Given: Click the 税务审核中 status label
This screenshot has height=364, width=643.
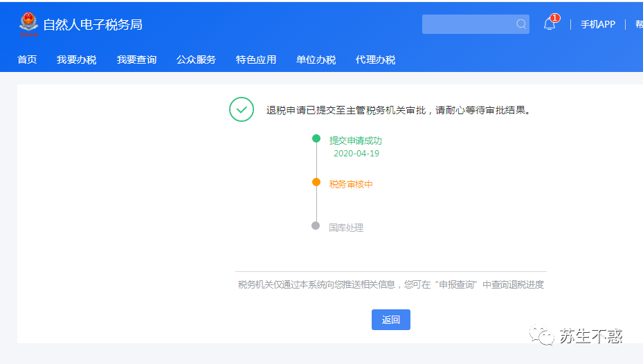Looking at the screenshot, I should tap(351, 185).
